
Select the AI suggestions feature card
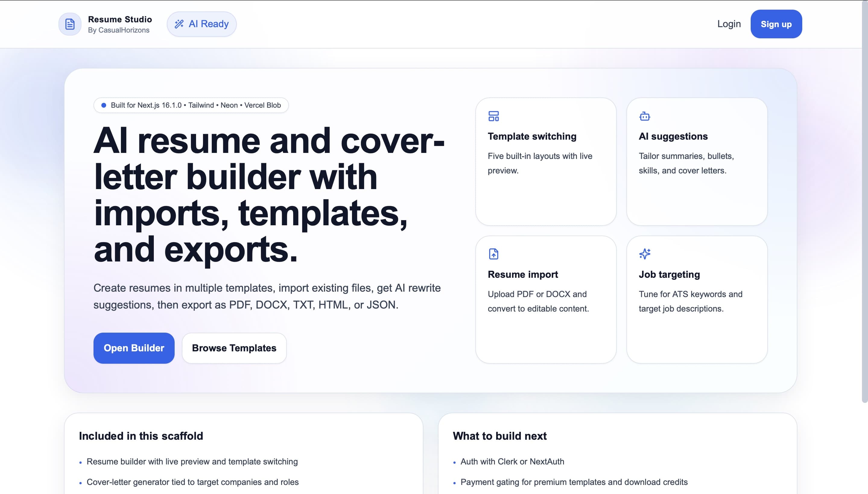(696, 161)
